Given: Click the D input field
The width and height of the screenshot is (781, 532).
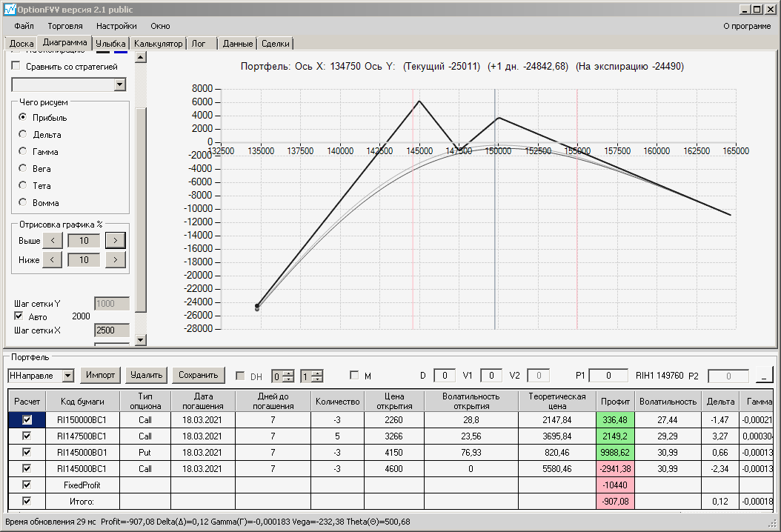Looking at the screenshot, I should [x=445, y=376].
